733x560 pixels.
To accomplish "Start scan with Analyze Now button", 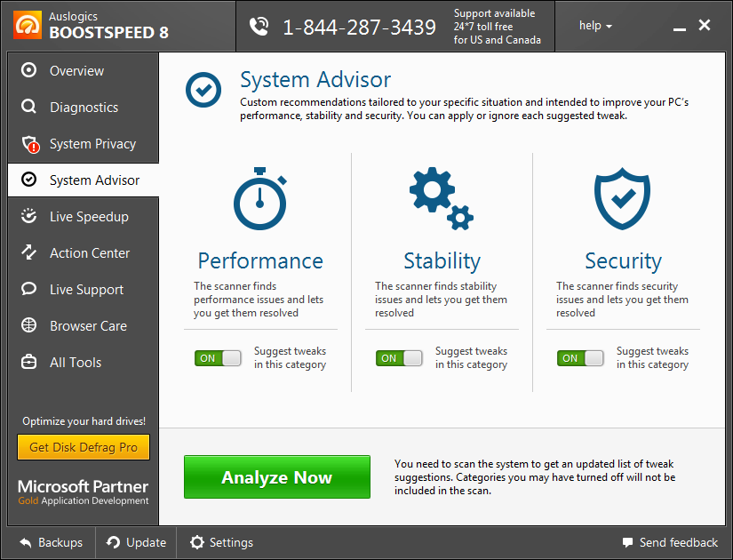I will click(277, 477).
